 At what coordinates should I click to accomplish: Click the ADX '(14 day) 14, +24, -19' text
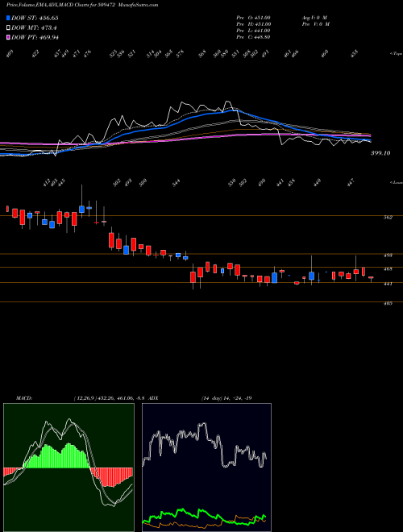coord(226,397)
